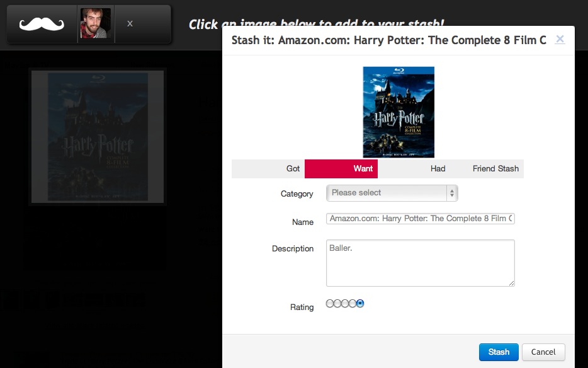
Task: Select the five-star rating radio button
Action: pos(360,304)
